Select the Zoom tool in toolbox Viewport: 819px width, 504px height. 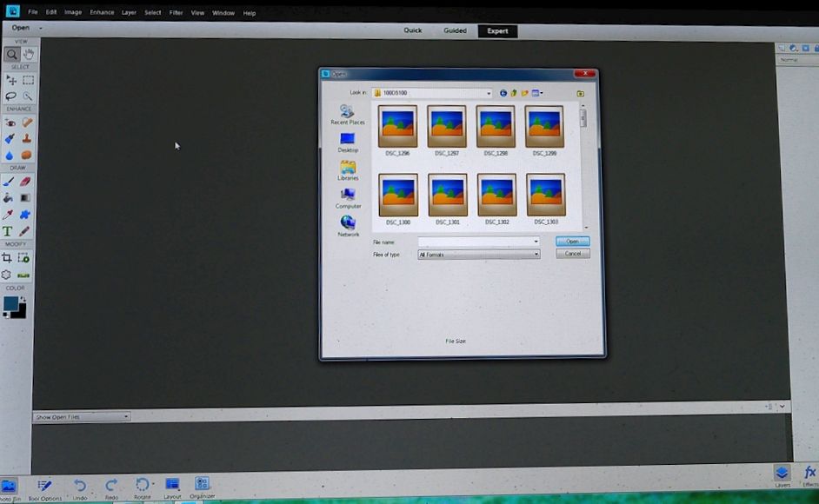click(12, 54)
